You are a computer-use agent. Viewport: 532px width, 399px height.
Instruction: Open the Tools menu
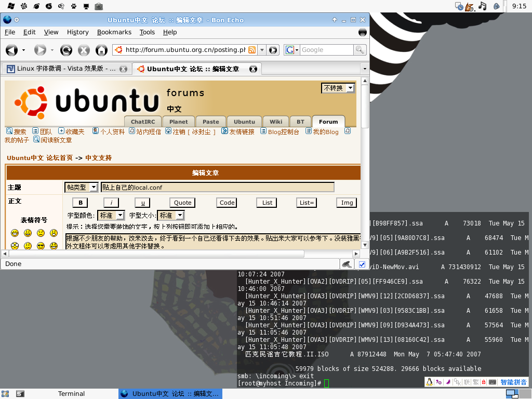[147, 32]
